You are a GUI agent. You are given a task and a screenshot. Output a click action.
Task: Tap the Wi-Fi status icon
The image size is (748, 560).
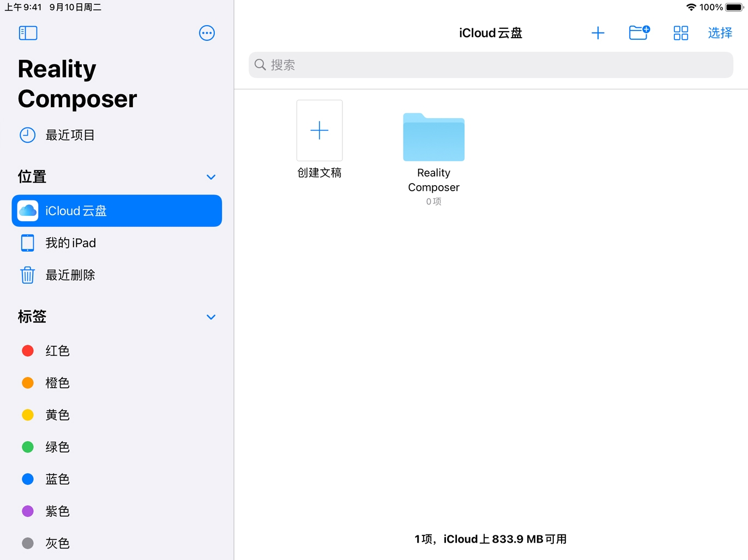click(691, 7)
